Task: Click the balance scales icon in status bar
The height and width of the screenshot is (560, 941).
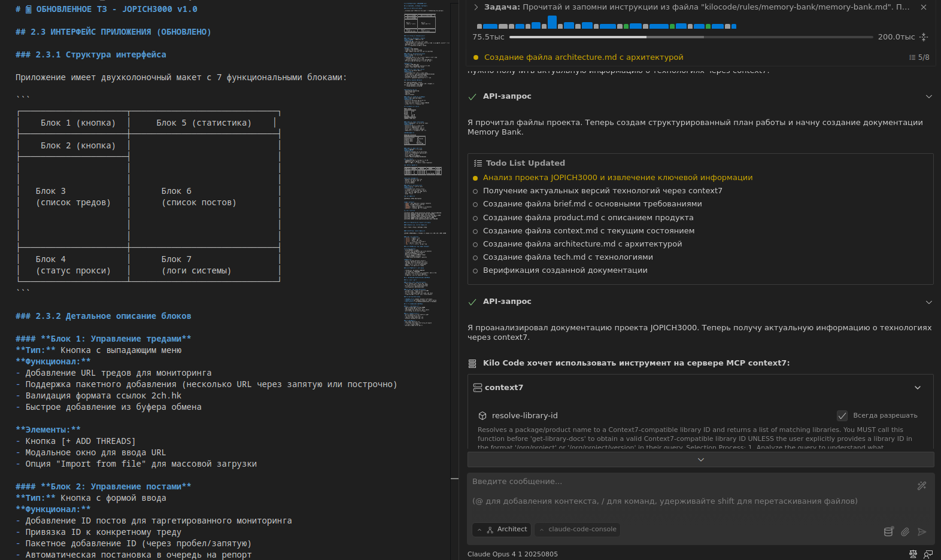Action: tap(913, 554)
